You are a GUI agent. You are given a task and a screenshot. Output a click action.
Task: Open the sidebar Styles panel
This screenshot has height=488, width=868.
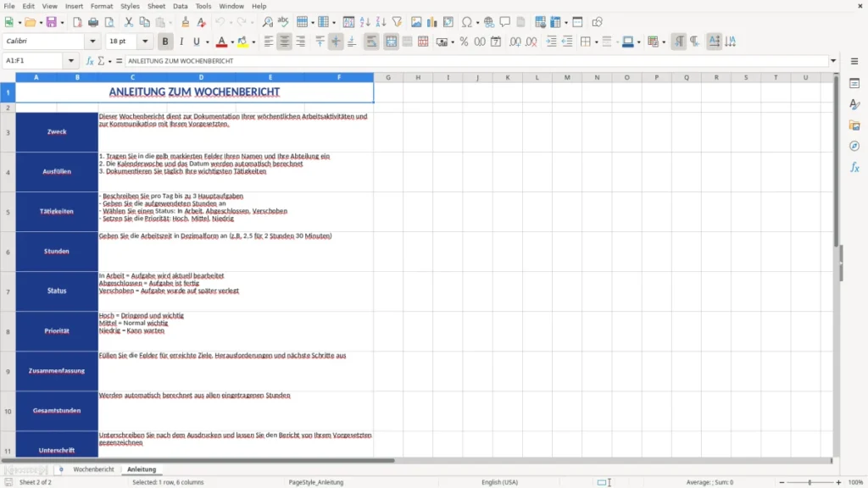click(x=854, y=104)
